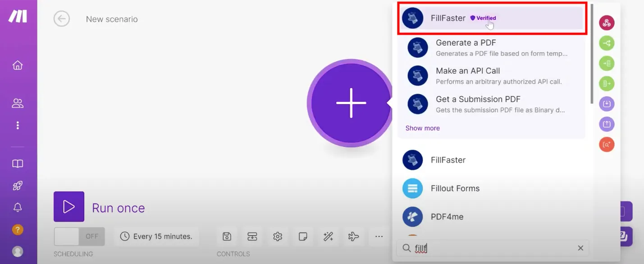Image resolution: width=644 pixels, height=264 pixels.
Task: Click the Generate a PDF module icon
Action: click(x=418, y=47)
